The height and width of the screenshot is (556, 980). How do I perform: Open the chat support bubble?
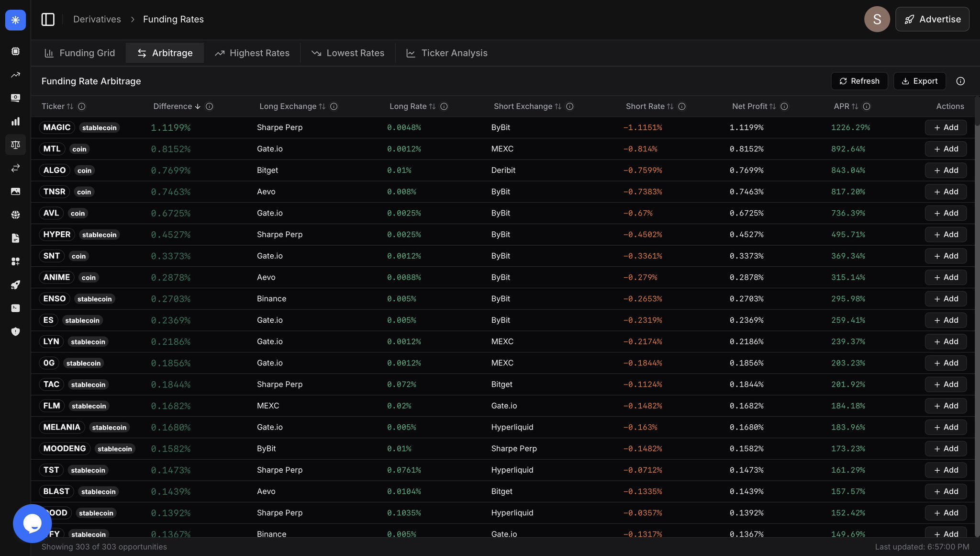click(x=32, y=523)
